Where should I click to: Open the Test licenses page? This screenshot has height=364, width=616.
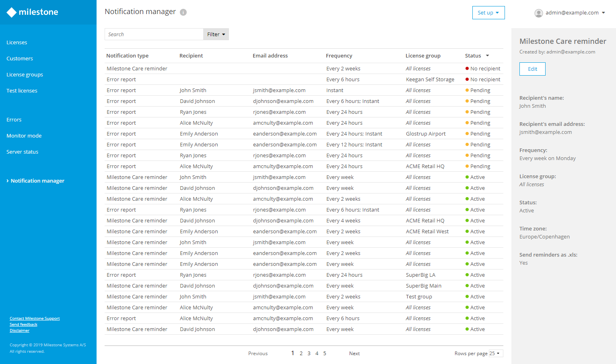[22, 90]
